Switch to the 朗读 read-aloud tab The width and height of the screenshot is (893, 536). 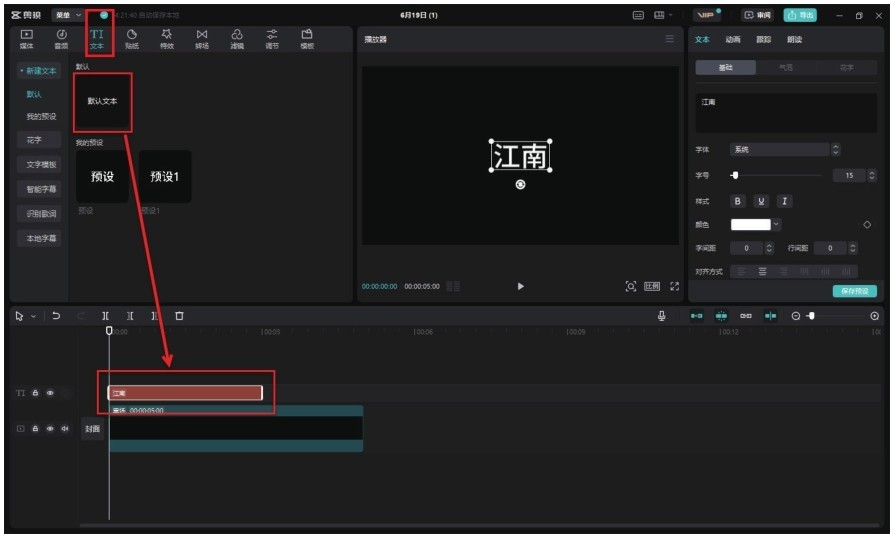(x=794, y=39)
